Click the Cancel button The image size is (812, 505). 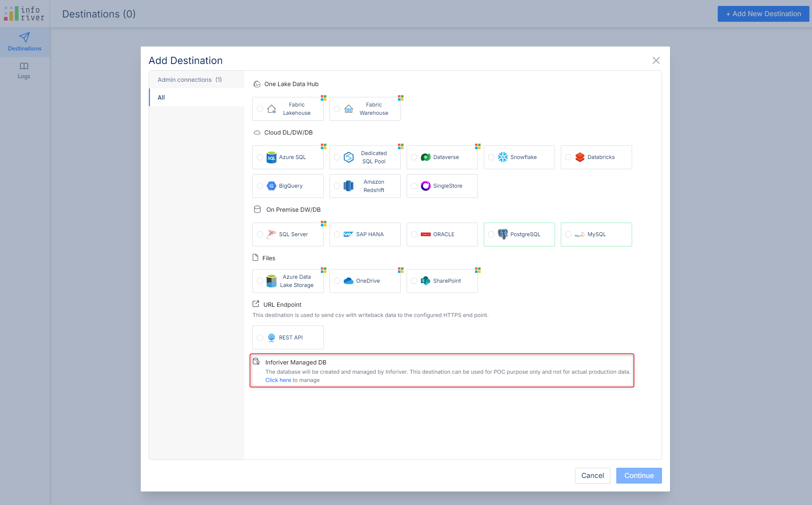(593, 476)
